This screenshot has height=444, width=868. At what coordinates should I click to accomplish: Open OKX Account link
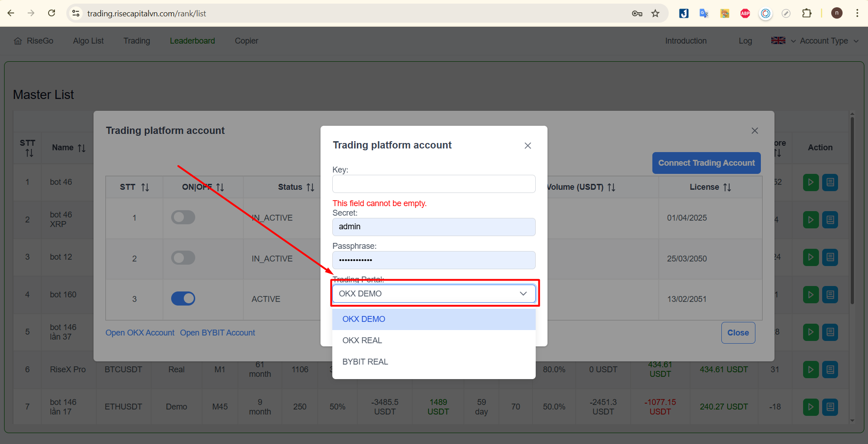click(140, 333)
